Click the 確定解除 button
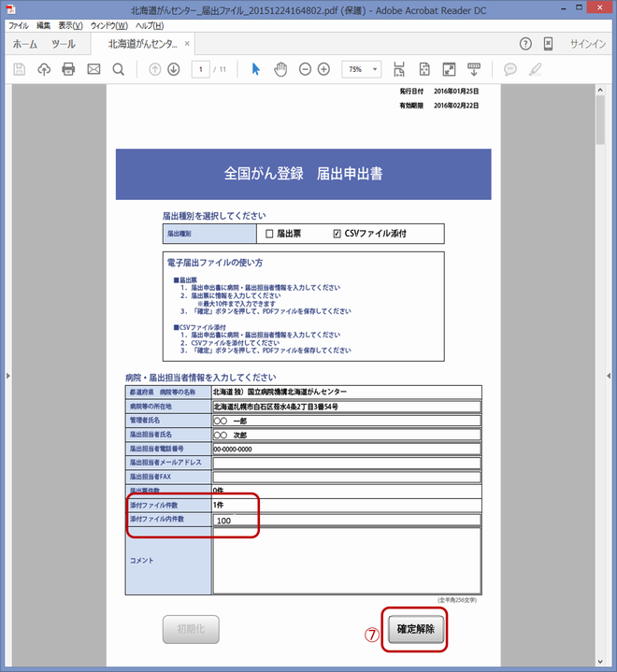617x672 pixels. pyautogui.click(x=415, y=629)
